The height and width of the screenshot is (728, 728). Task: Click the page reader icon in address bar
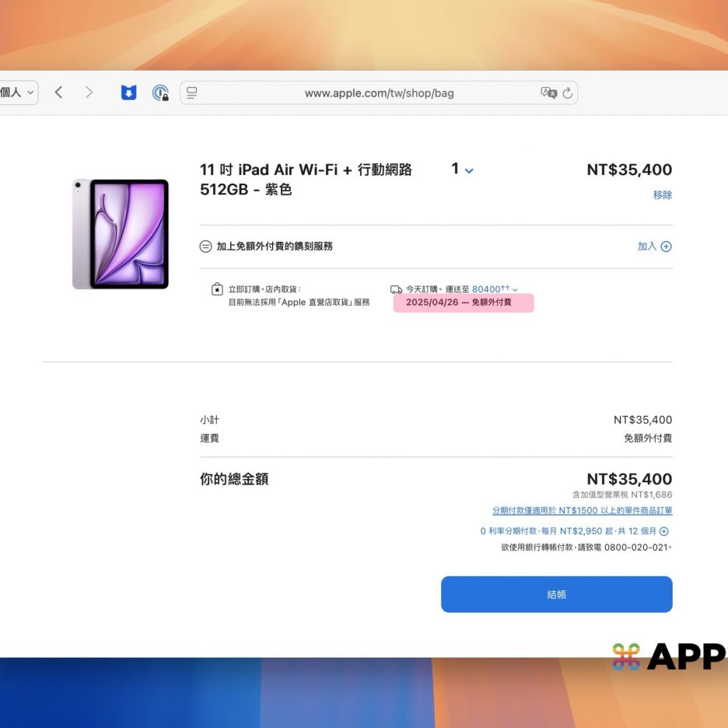pyautogui.click(x=191, y=93)
